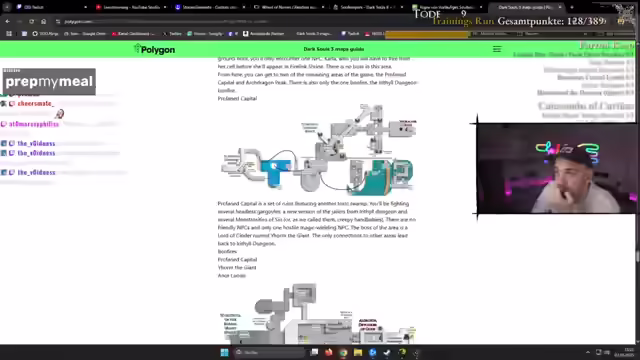Image resolution: width=640 pixels, height=360 pixels.
Task: Click the taskbar search box
Action: [x=269, y=352]
